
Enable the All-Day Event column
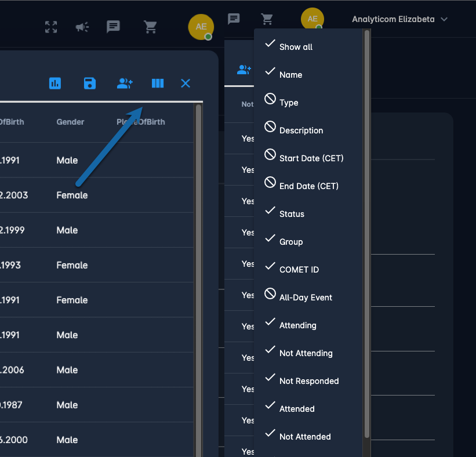[306, 298]
